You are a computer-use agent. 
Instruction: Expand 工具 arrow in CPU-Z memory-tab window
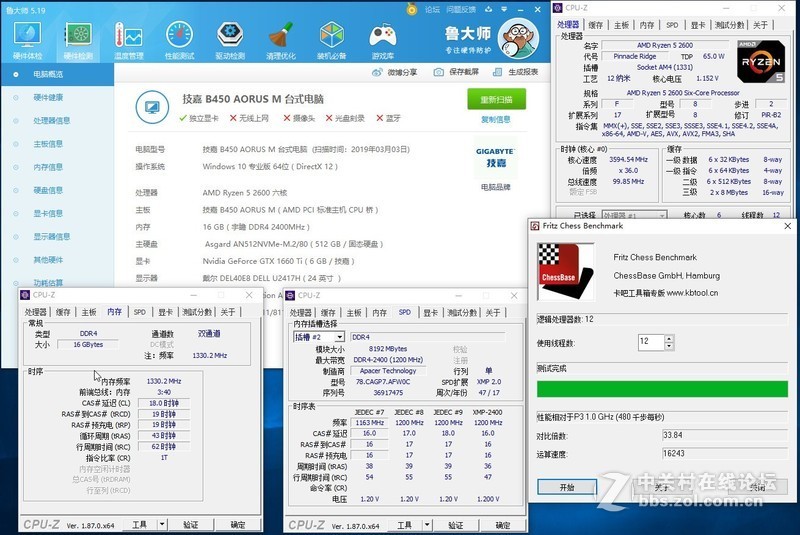pyautogui.click(x=162, y=524)
